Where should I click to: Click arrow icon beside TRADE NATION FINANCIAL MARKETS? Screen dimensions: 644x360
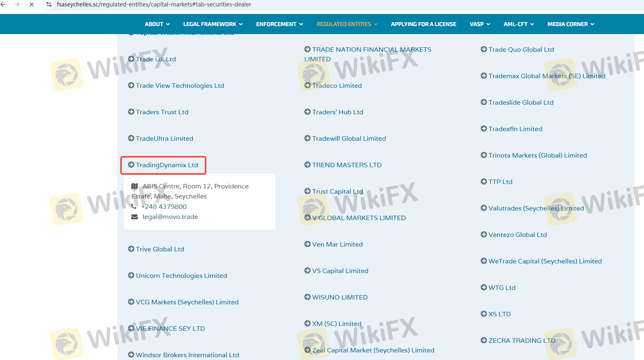click(x=307, y=49)
